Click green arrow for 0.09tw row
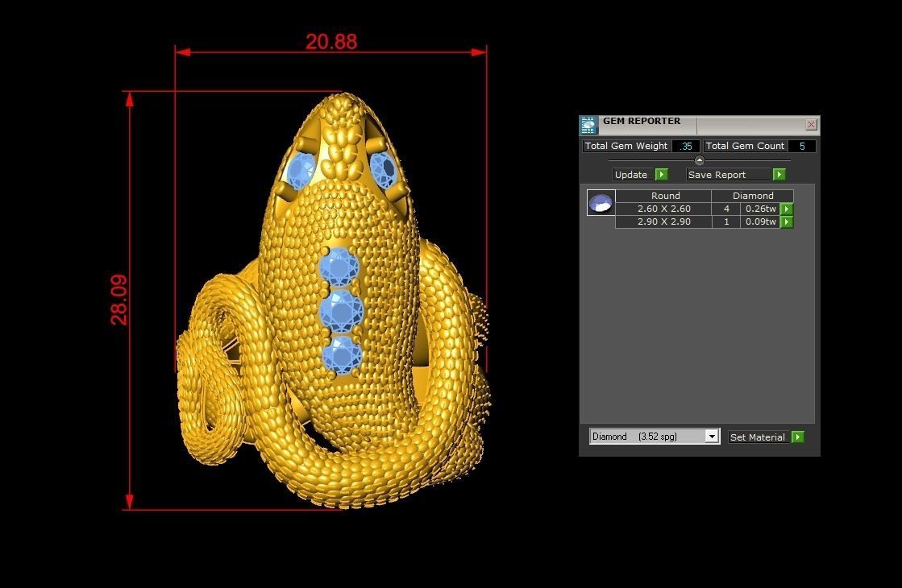Viewport: 902px width, 588px height. (787, 222)
